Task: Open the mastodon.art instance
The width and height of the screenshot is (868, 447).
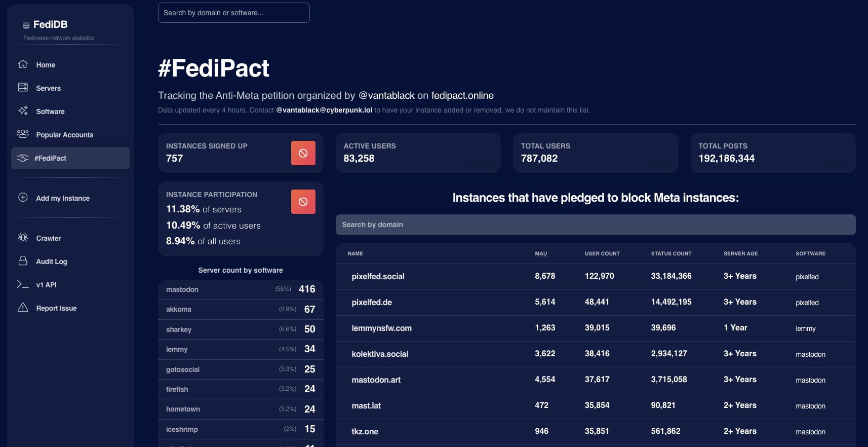Action: point(376,380)
